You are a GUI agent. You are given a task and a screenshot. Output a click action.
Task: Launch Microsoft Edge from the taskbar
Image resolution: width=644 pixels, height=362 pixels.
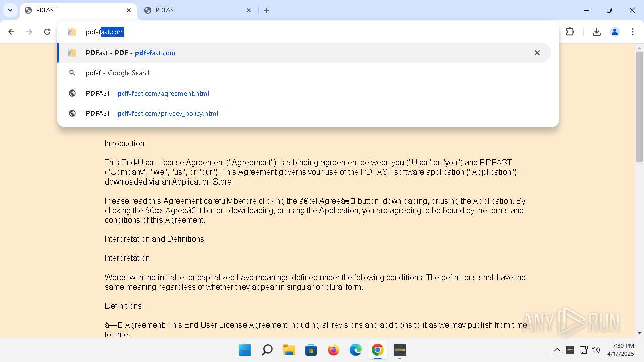click(x=356, y=350)
